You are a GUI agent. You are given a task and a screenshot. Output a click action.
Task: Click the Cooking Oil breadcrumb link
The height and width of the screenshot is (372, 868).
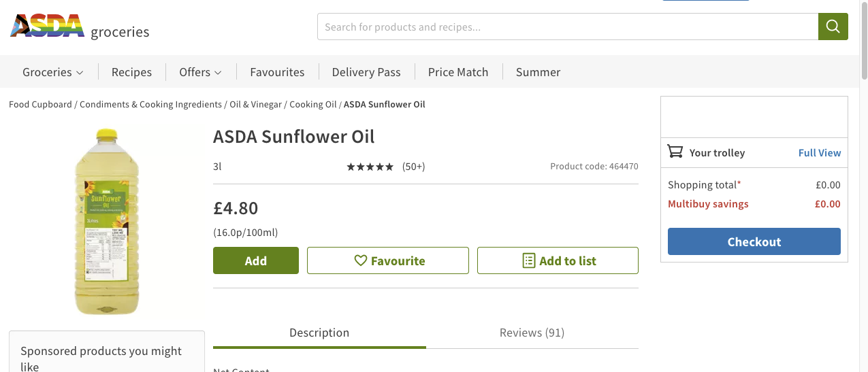313,105
